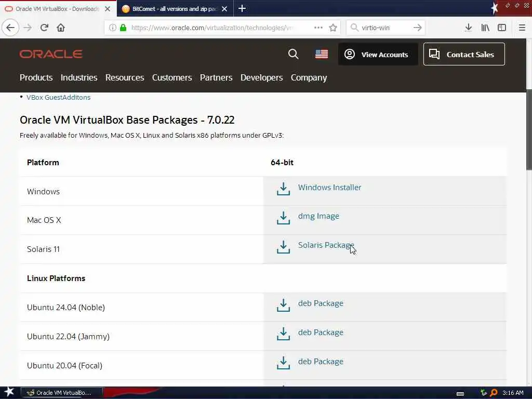Viewport: 532px width, 399px height.
Task: Click Ubuntu 20.04 deb download icon
Action: click(283, 363)
